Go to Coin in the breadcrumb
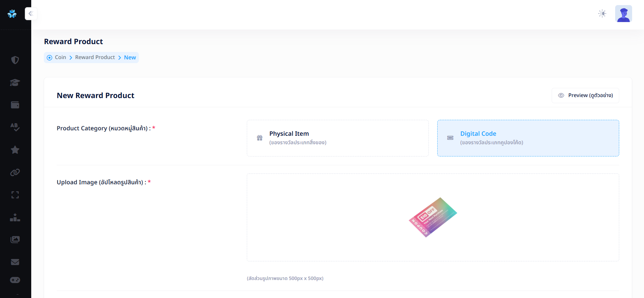This screenshot has height=298, width=644. [x=60, y=57]
